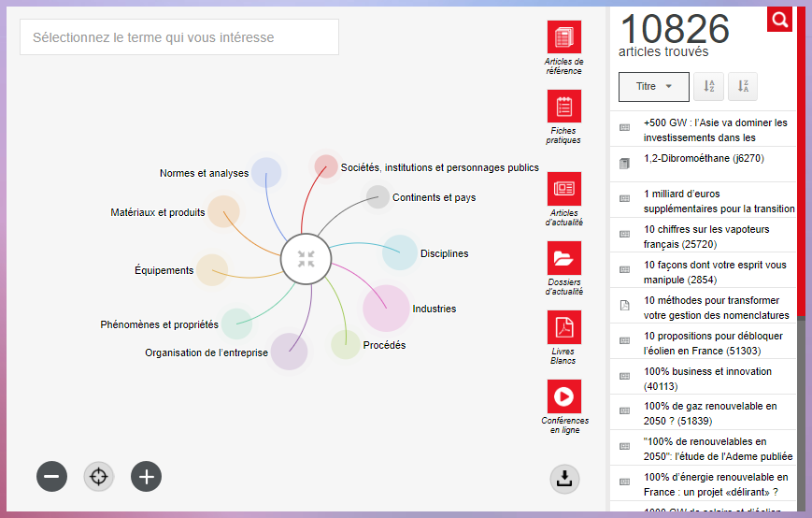Show Livres Blancs PDF documents
This screenshot has height=518, width=812.
(x=563, y=327)
